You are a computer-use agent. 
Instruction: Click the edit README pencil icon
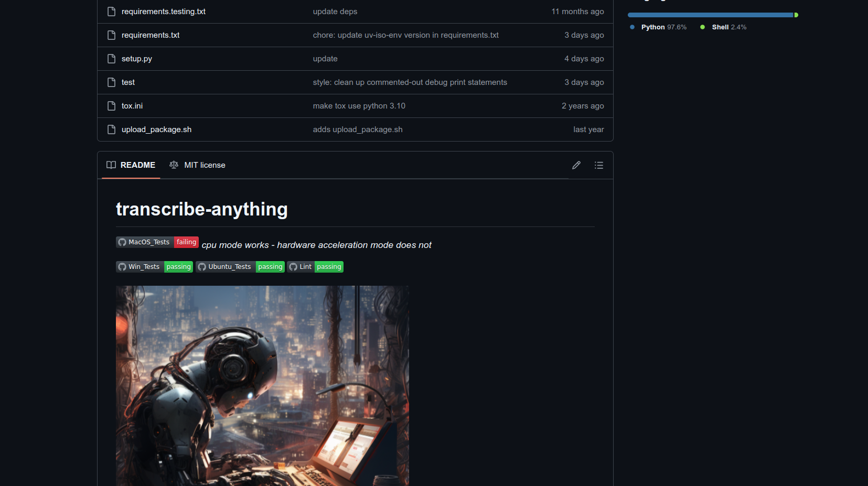(576, 165)
